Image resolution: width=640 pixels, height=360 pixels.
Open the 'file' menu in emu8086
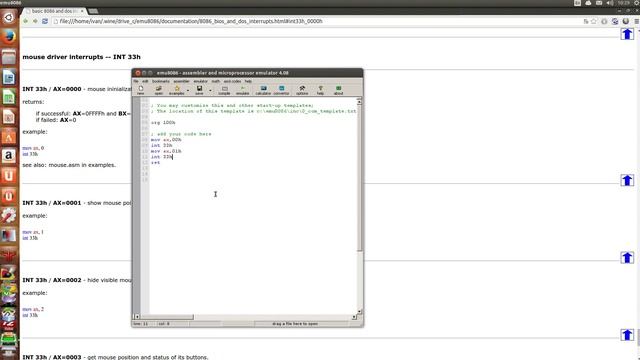(x=136, y=81)
